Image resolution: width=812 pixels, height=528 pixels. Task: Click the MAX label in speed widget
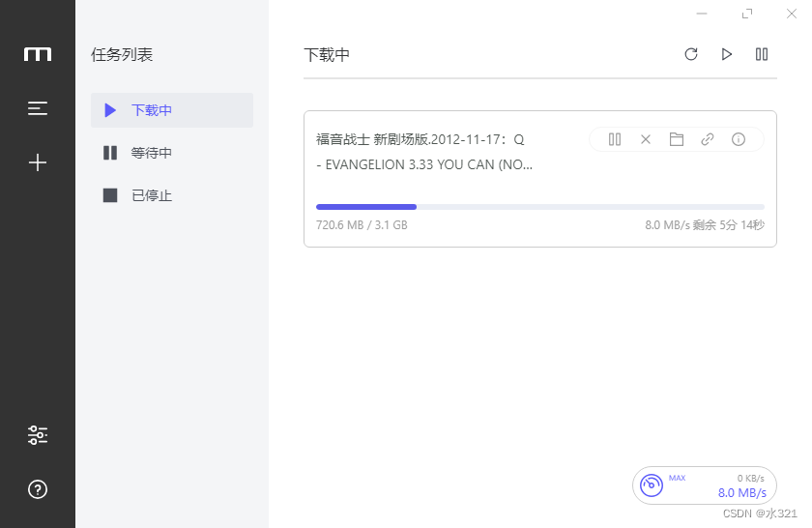pyautogui.click(x=677, y=478)
